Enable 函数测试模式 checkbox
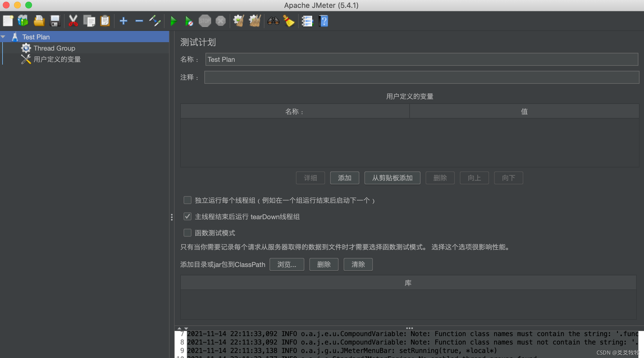Screen dimensions: 644x358 coord(187,233)
